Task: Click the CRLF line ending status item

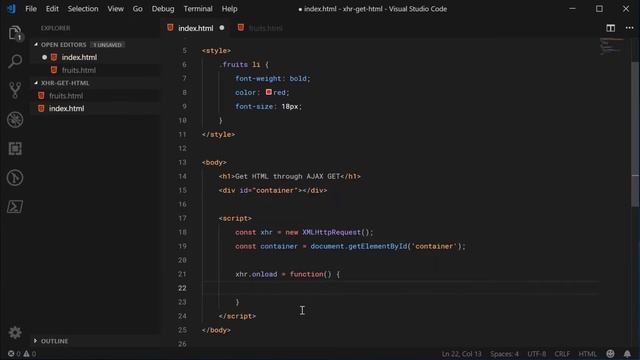Action: click(x=562, y=354)
